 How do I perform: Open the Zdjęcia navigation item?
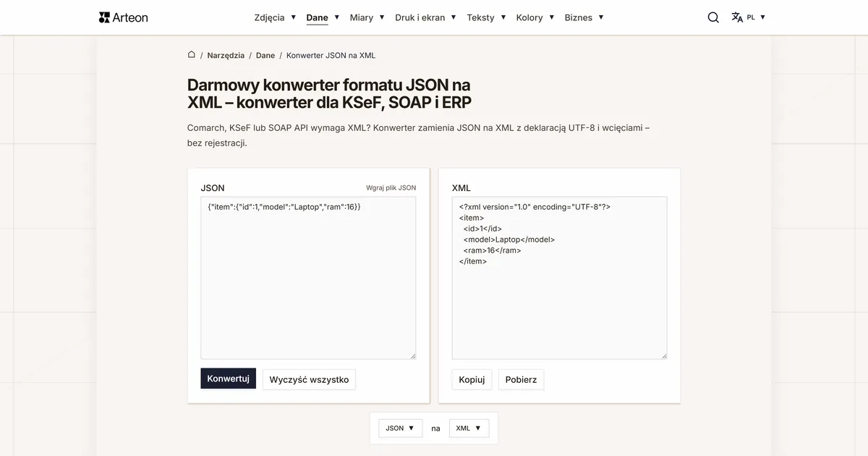pyautogui.click(x=269, y=17)
